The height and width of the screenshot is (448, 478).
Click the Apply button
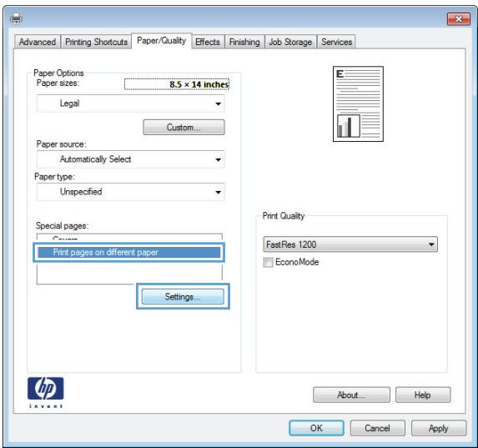(x=439, y=428)
